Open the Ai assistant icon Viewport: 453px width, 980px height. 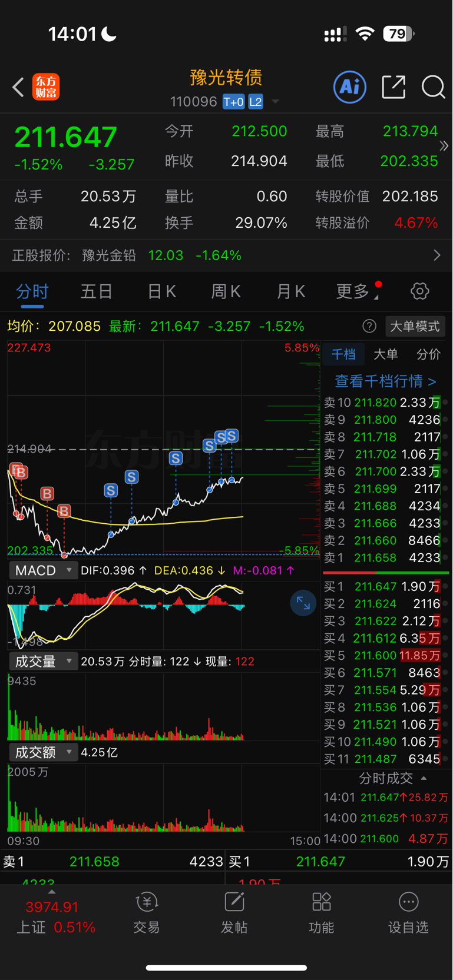[350, 87]
